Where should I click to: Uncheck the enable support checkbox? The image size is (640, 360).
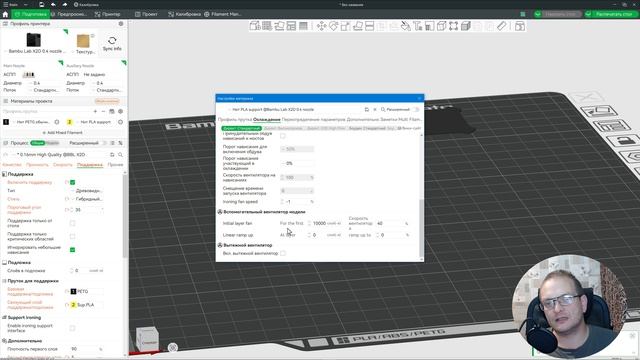click(73, 182)
